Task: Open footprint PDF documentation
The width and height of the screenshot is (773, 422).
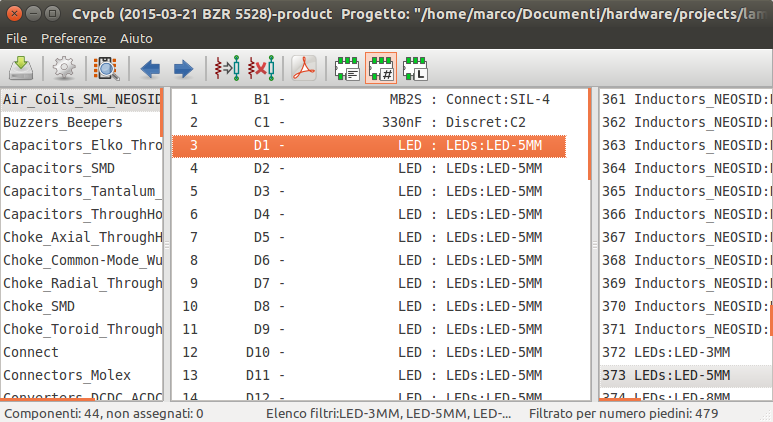Action: click(304, 68)
